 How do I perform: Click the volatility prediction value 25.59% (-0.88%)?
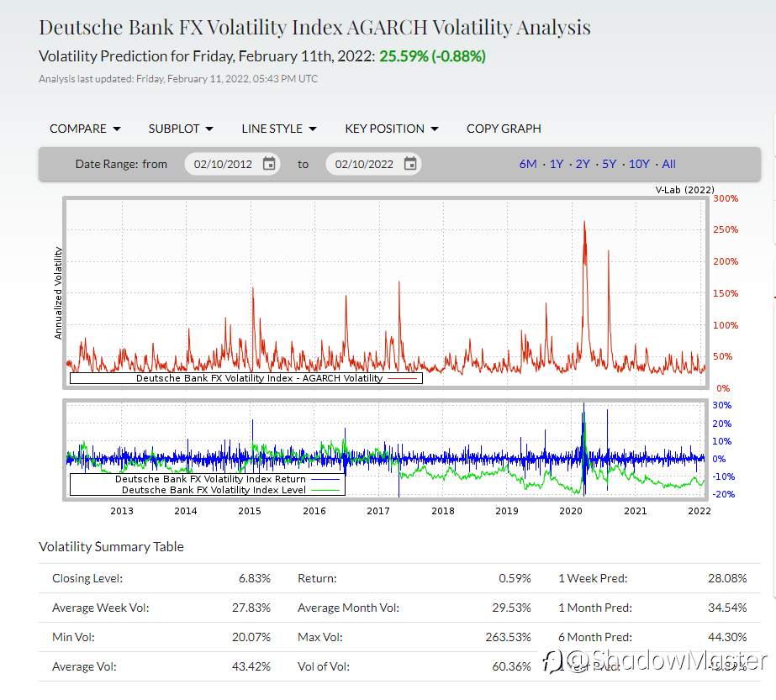tap(432, 56)
